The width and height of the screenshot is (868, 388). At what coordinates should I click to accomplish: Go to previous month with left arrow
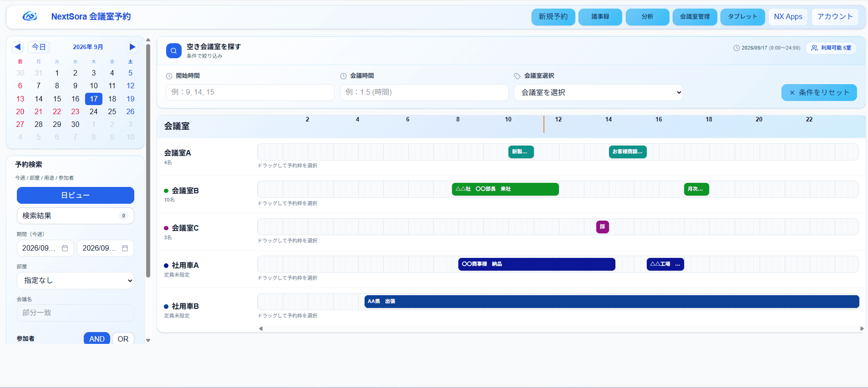(x=18, y=47)
